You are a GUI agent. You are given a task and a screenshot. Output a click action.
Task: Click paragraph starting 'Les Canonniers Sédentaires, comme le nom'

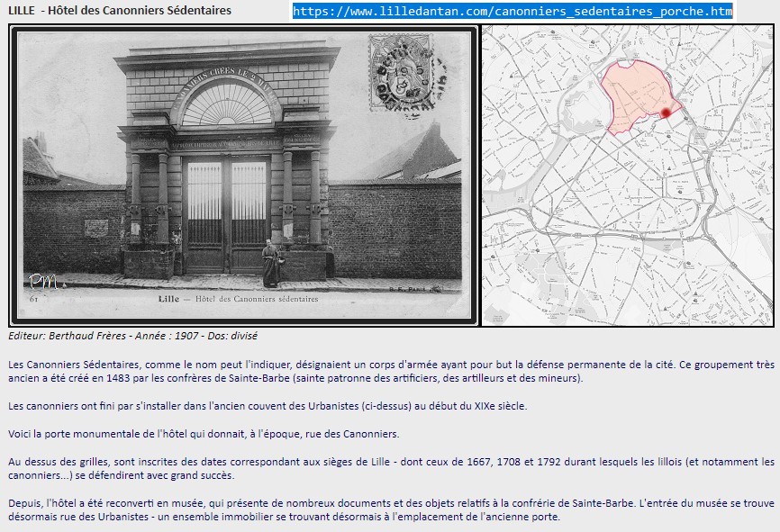coord(391,371)
